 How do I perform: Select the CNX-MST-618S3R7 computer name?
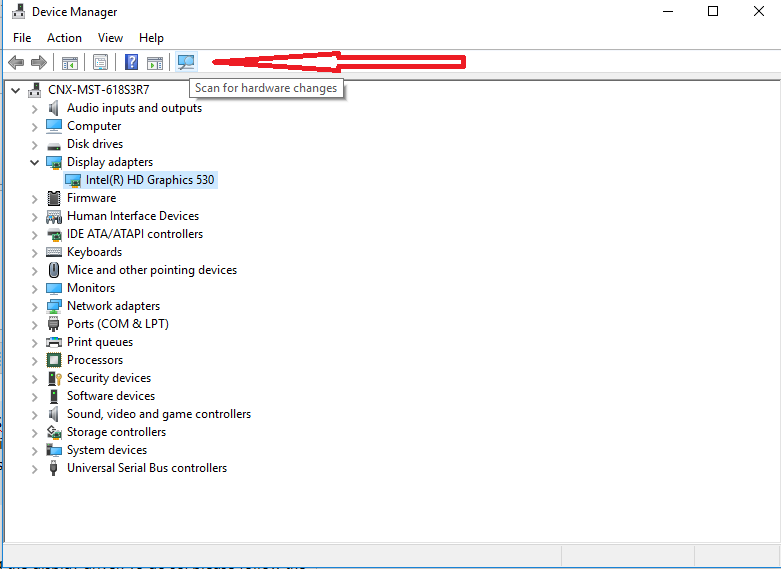[x=99, y=90]
